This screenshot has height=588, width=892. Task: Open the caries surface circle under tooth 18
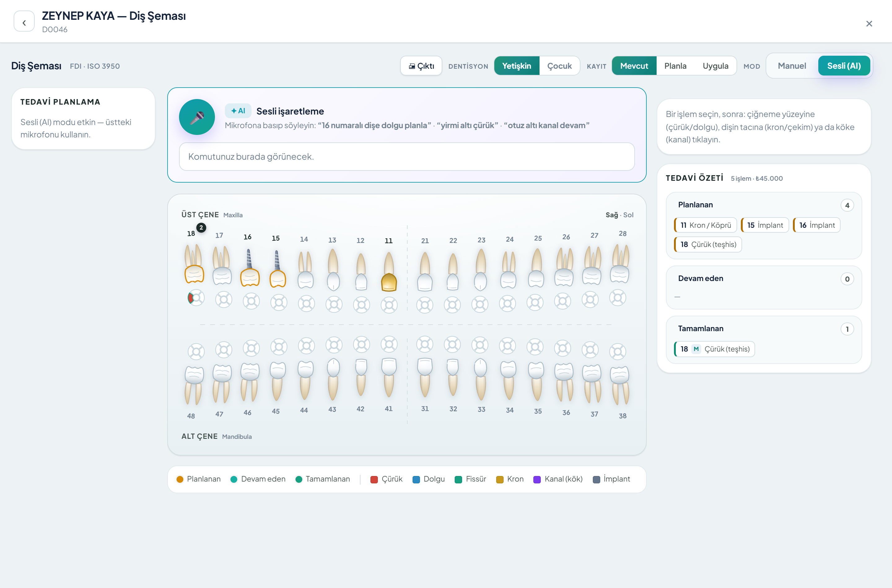point(196,298)
